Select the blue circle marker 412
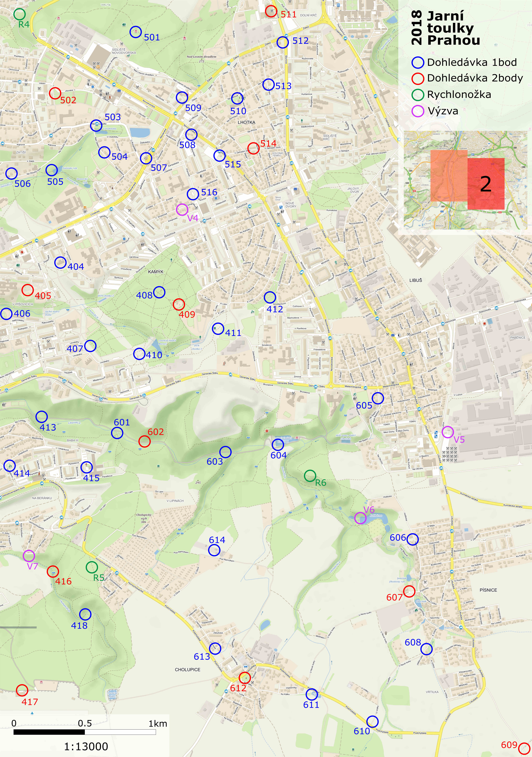 pyautogui.click(x=270, y=297)
